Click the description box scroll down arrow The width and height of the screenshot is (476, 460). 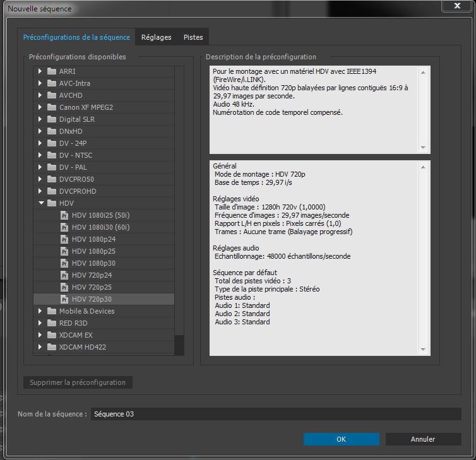423,148
